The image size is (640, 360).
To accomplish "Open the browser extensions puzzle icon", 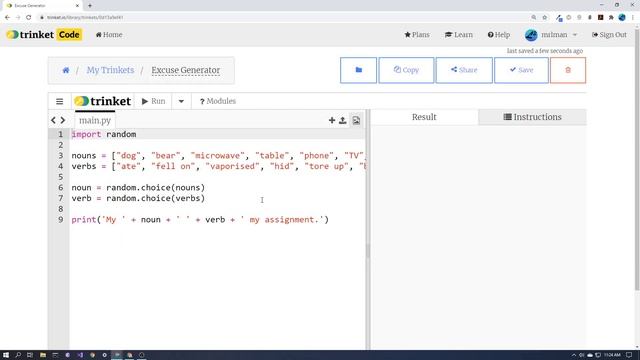I will pos(611,18).
